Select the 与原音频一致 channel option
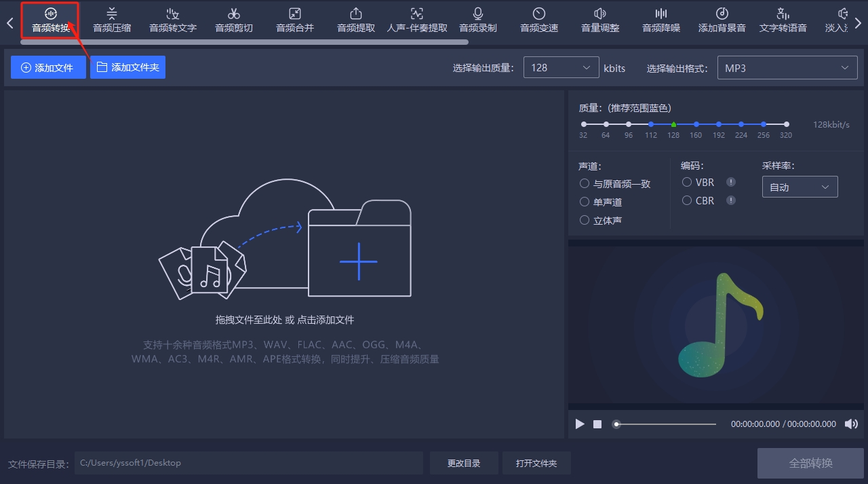Viewport: 868px width, 484px height. (615, 183)
